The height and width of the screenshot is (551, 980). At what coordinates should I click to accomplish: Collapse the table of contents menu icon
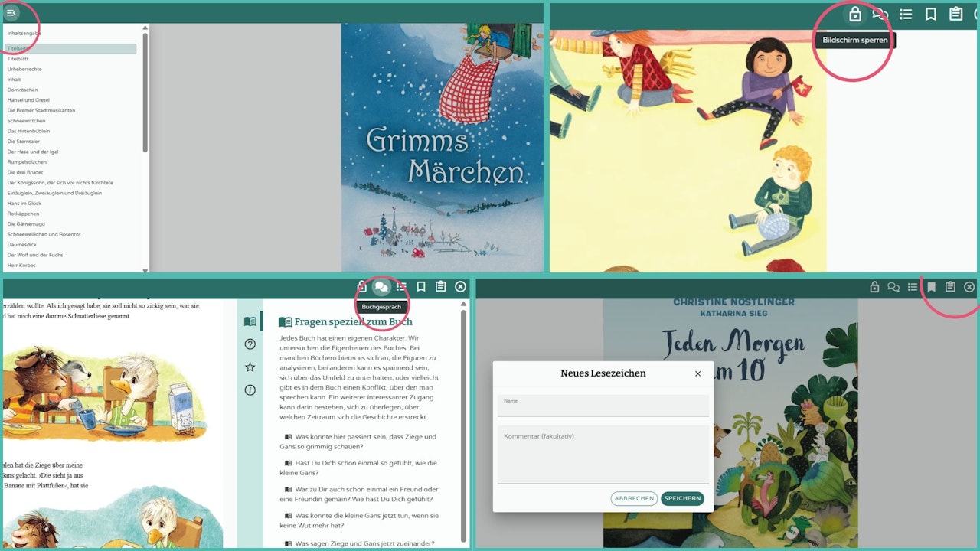point(11,12)
